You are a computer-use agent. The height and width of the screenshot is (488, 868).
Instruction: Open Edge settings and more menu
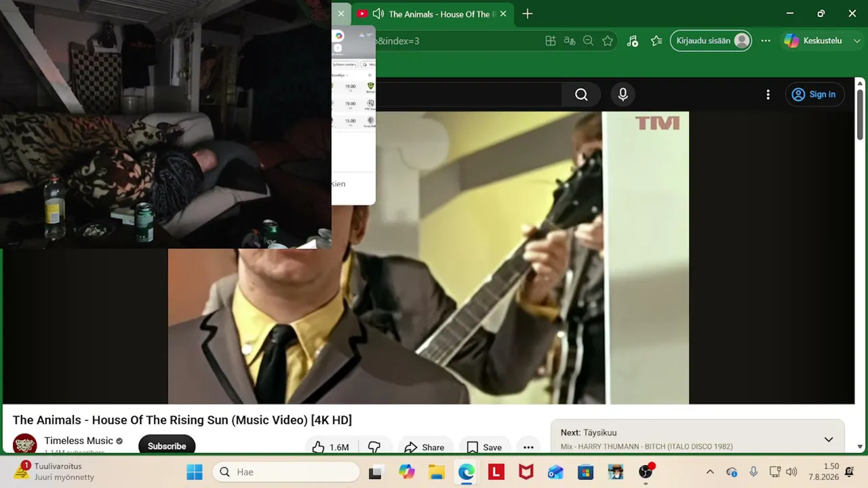(766, 41)
